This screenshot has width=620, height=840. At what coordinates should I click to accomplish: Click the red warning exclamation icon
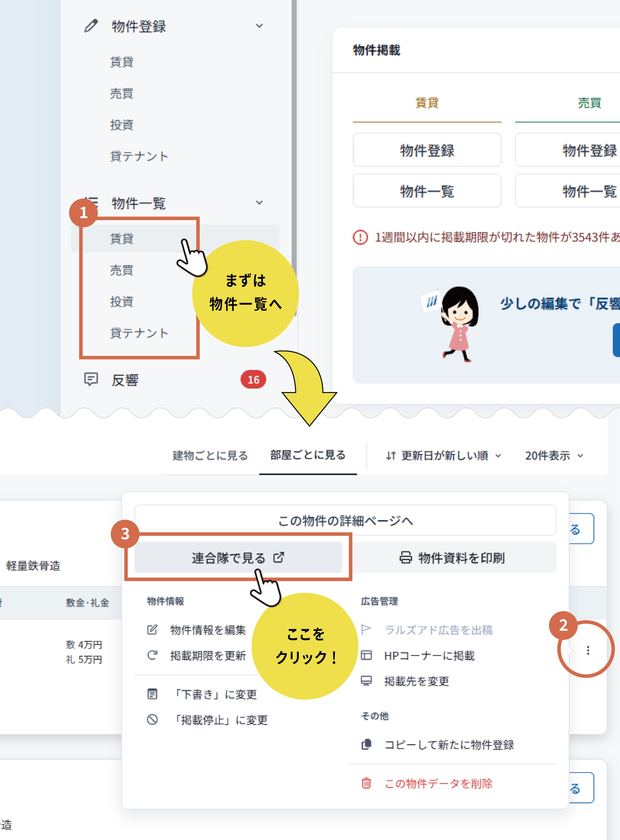(360, 237)
